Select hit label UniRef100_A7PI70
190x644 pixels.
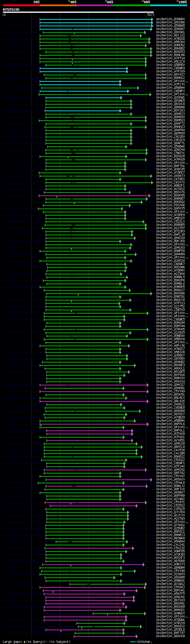170,85
